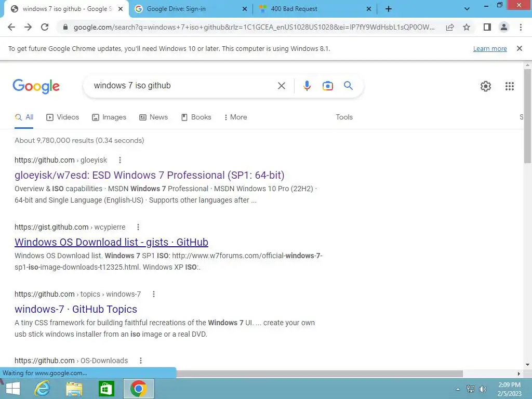Open options for the gloeyisk result
Image resolution: width=532 pixels, height=399 pixels.
120,160
